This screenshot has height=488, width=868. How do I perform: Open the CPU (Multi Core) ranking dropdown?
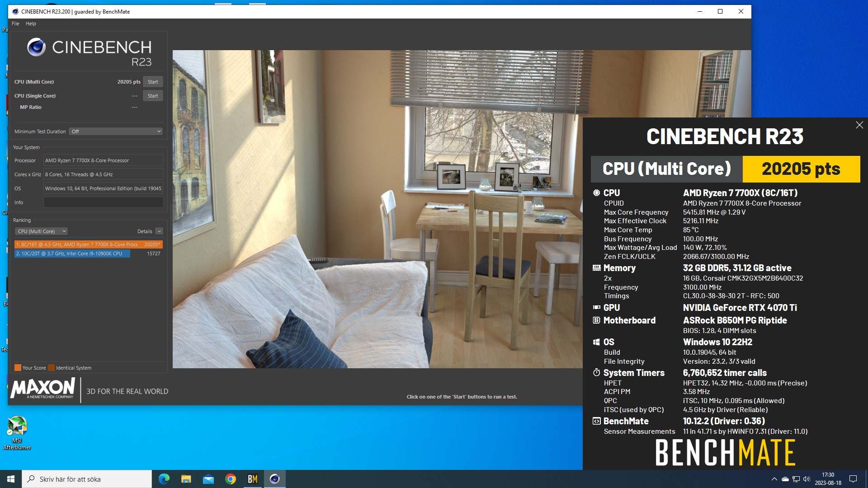41,231
